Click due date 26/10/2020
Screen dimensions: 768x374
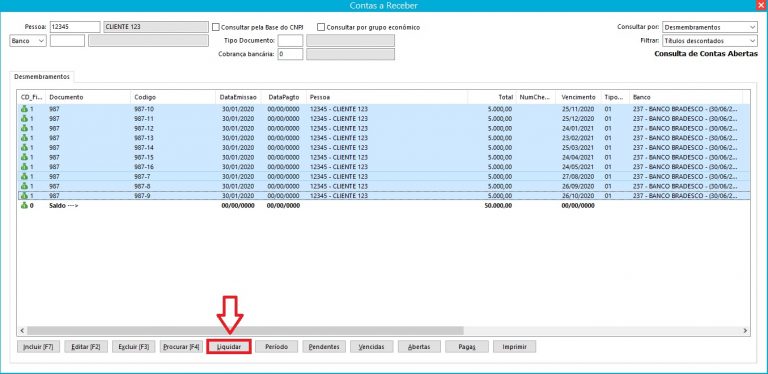click(578, 196)
